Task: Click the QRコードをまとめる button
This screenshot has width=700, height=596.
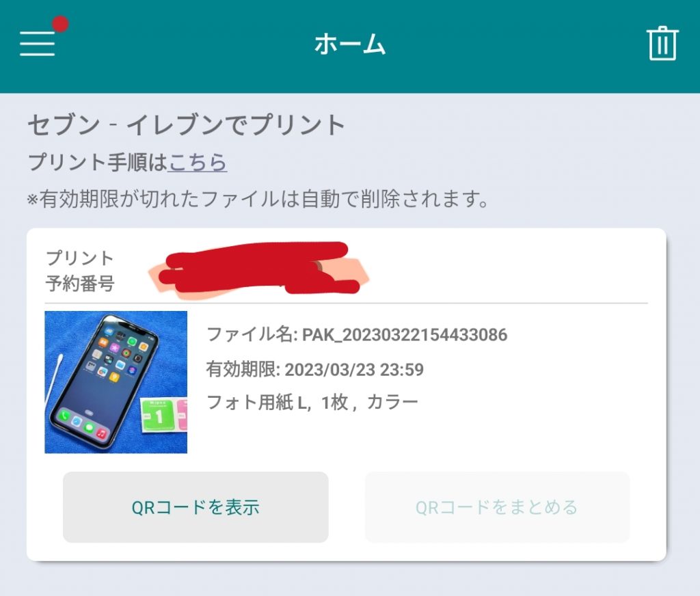Action: tap(497, 507)
